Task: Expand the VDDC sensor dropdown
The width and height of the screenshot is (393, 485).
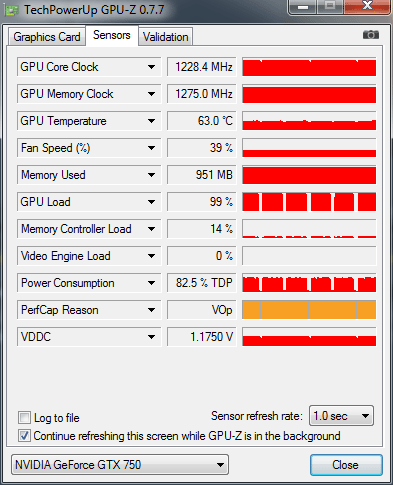Action: point(151,337)
